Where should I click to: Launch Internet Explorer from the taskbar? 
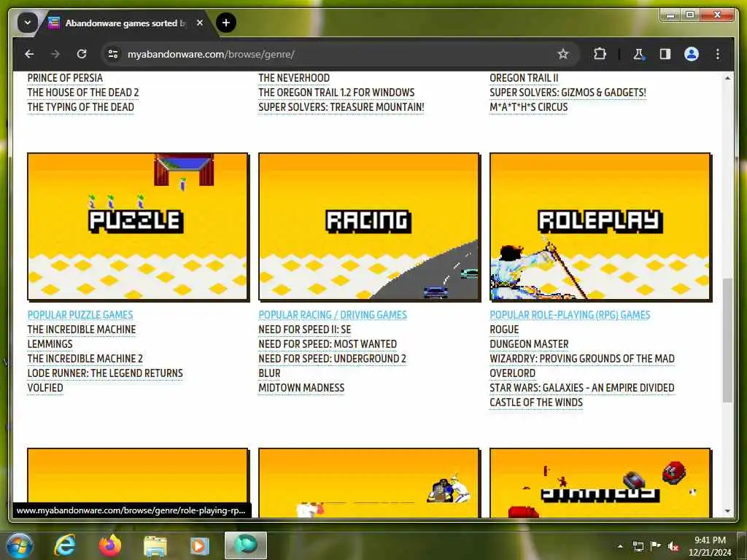coord(65,545)
